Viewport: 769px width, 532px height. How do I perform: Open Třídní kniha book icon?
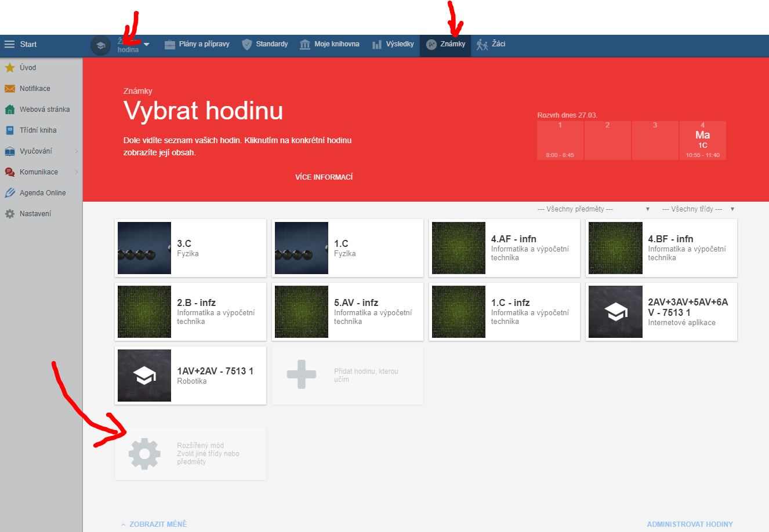[10, 130]
